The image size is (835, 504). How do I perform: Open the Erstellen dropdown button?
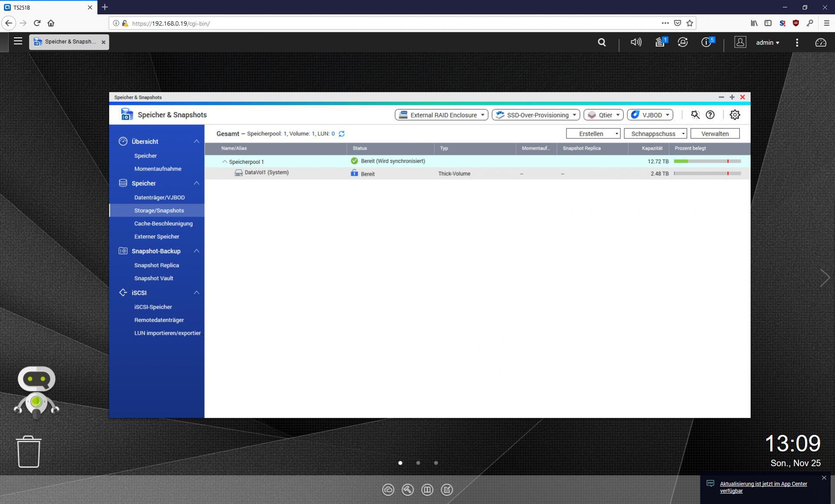(593, 134)
